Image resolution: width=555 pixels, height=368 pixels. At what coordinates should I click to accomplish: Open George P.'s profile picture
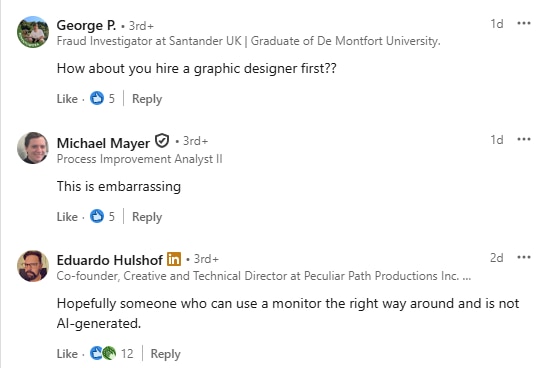click(33, 32)
